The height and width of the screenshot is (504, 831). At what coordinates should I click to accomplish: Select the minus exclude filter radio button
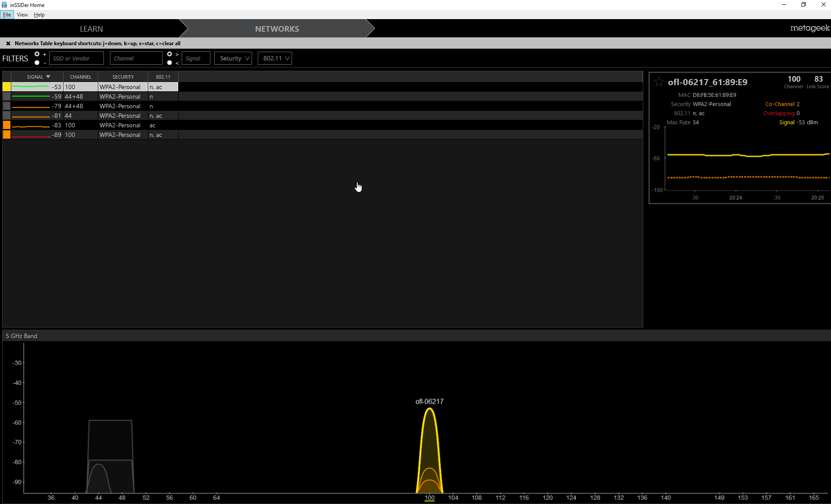(37, 62)
